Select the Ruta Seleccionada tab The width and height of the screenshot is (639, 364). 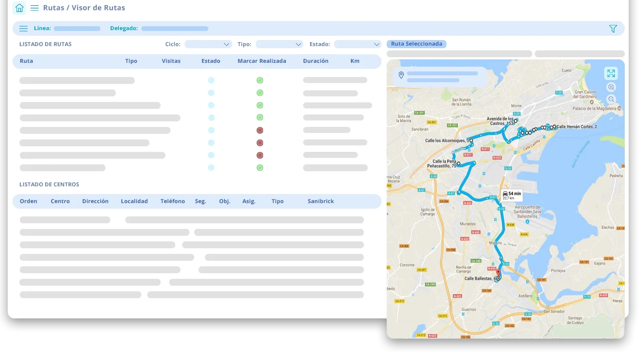(416, 44)
